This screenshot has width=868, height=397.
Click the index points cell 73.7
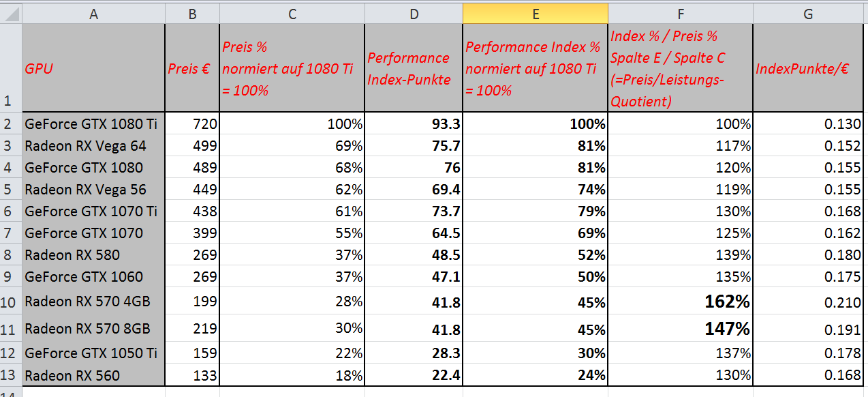[414, 211]
